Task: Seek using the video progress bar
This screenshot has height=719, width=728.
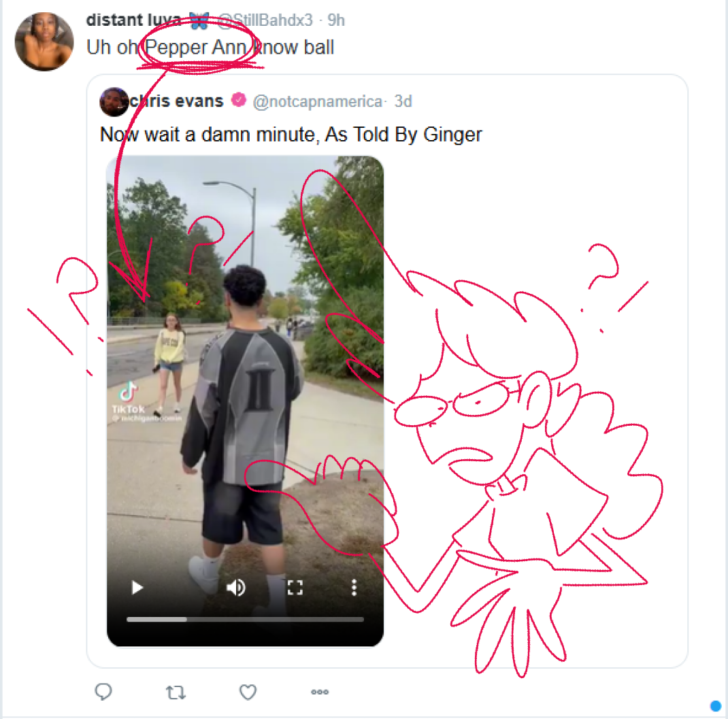Action: click(x=245, y=619)
